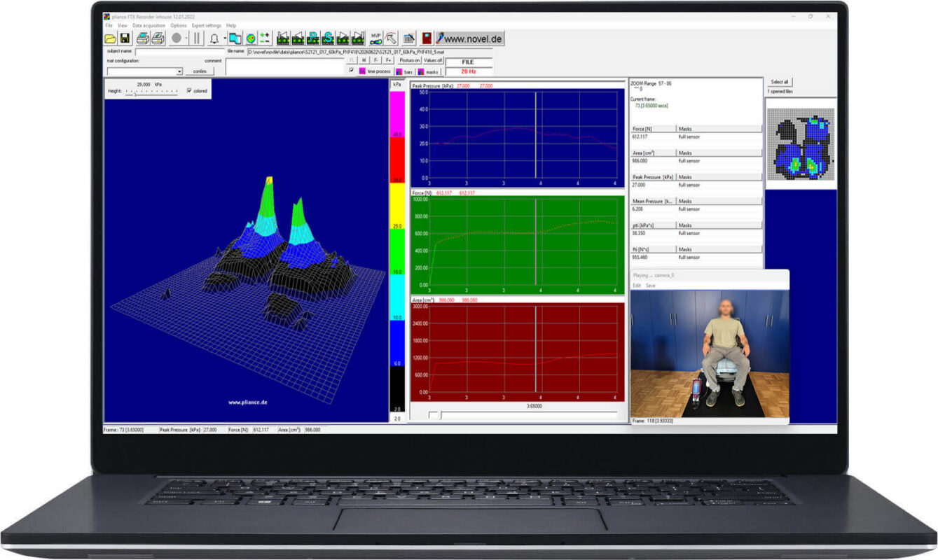Click the Peak Pressure chart cursor line
The width and height of the screenshot is (938, 560).
536,134
